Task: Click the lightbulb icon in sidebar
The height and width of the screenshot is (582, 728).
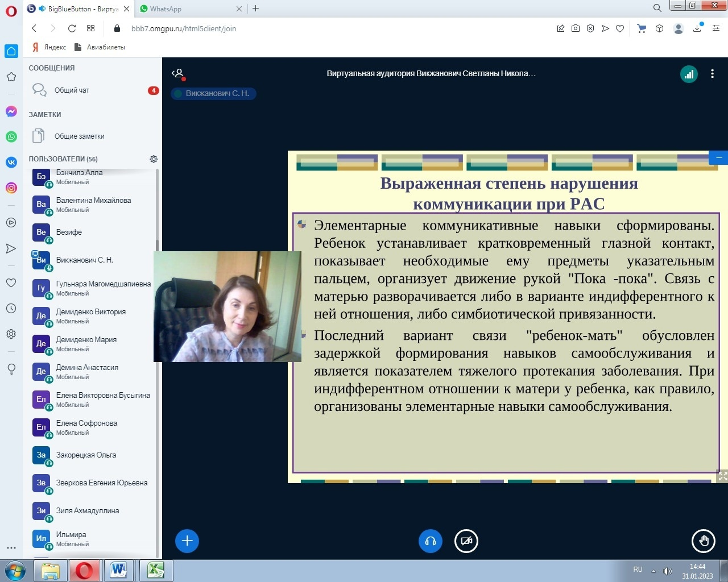Action: coord(11,369)
